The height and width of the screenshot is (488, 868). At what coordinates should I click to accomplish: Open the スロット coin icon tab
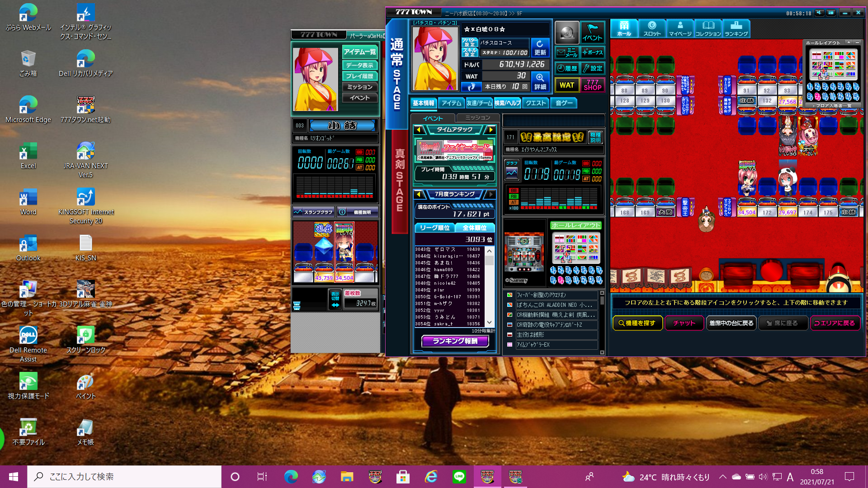[652, 28]
